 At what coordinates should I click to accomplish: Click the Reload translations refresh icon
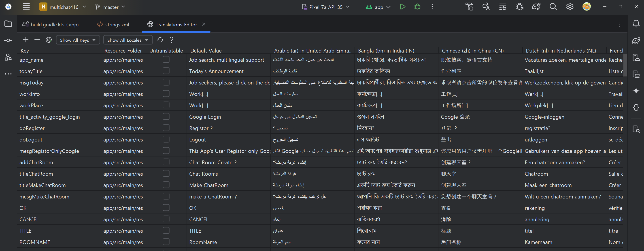coord(160,40)
